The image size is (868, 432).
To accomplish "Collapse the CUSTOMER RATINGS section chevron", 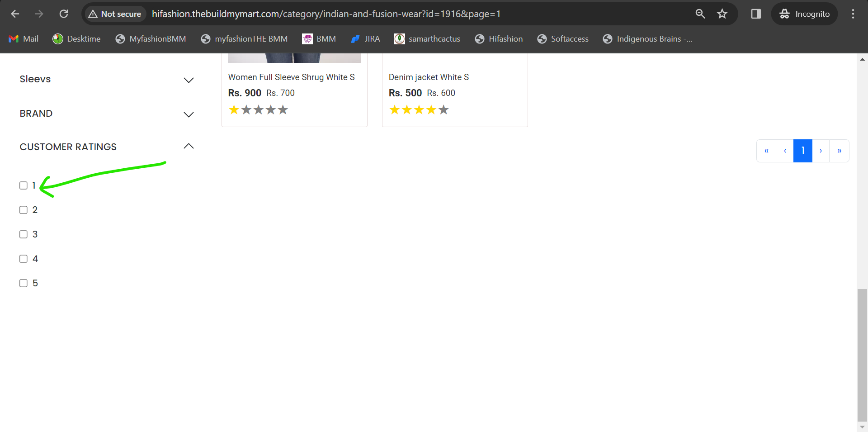I will (189, 146).
